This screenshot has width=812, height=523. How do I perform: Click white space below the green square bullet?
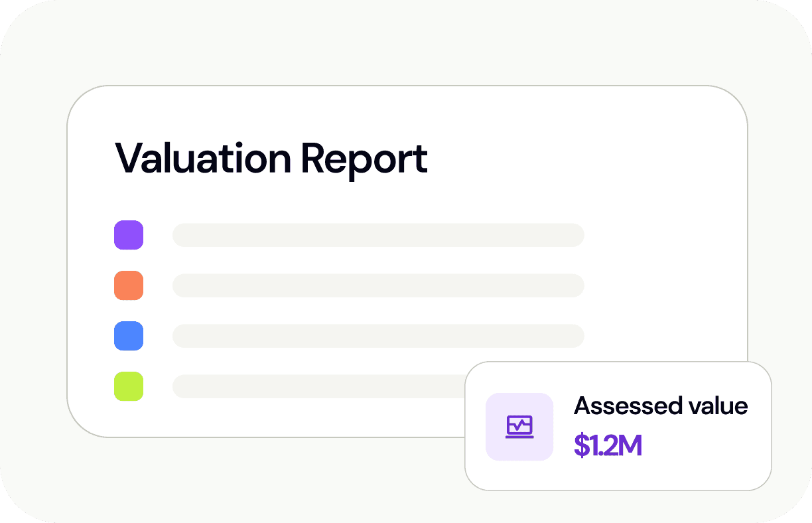click(x=129, y=418)
